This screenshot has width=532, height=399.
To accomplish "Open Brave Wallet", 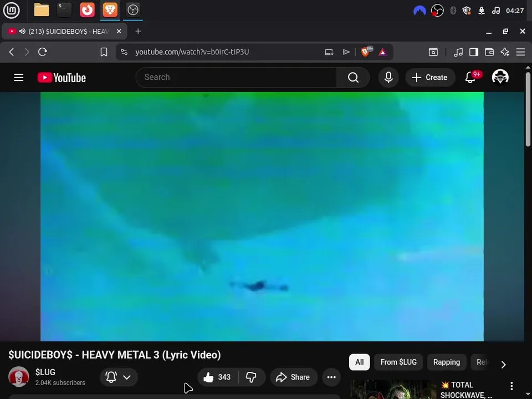I will (x=489, y=52).
